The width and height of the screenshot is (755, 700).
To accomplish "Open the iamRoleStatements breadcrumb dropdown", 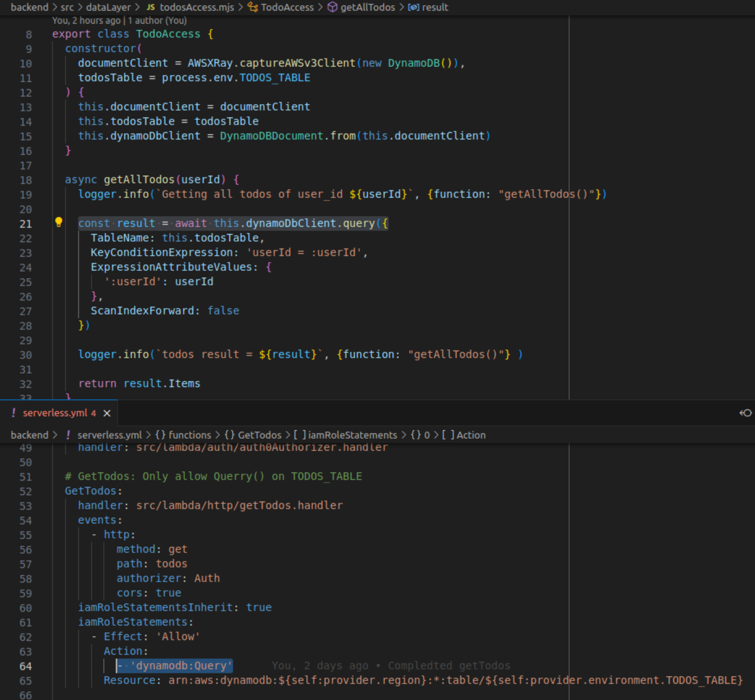I will 352,435.
